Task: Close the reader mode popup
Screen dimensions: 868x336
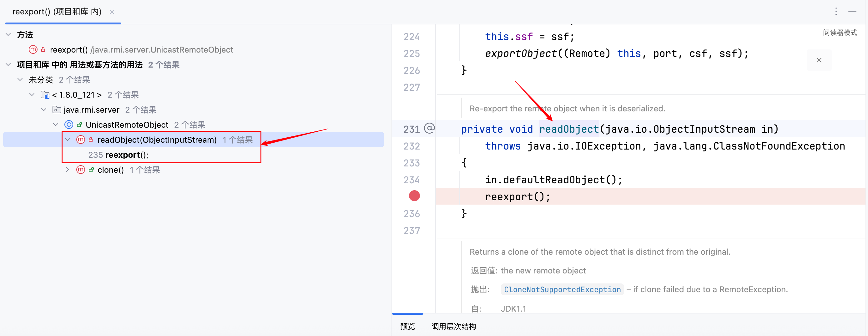Action: pyautogui.click(x=819, y=60)
